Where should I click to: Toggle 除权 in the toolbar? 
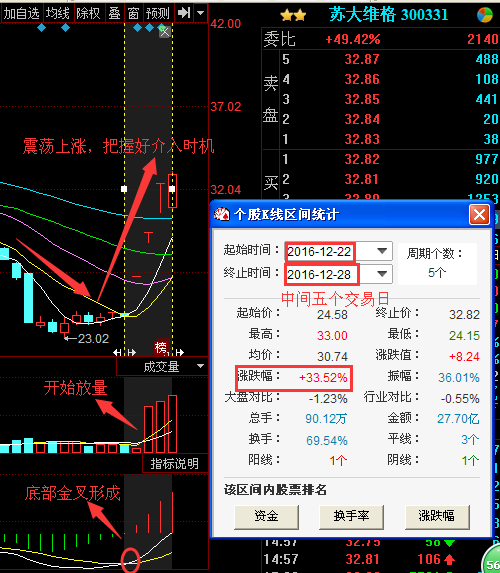point(88,14)
